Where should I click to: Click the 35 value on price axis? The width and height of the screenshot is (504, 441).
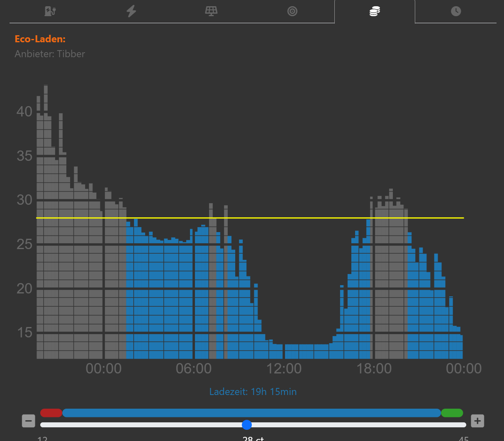(x=24, y=156)
